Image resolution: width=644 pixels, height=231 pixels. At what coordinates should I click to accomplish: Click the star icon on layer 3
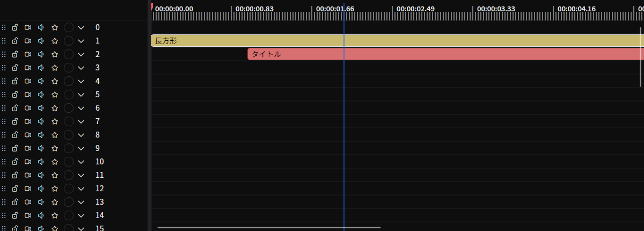click(x=54, y=68)
